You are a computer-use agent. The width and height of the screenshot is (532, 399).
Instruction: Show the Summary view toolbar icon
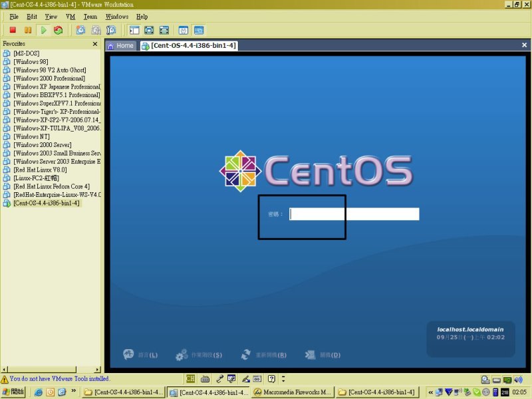click(x=184, y=30)
